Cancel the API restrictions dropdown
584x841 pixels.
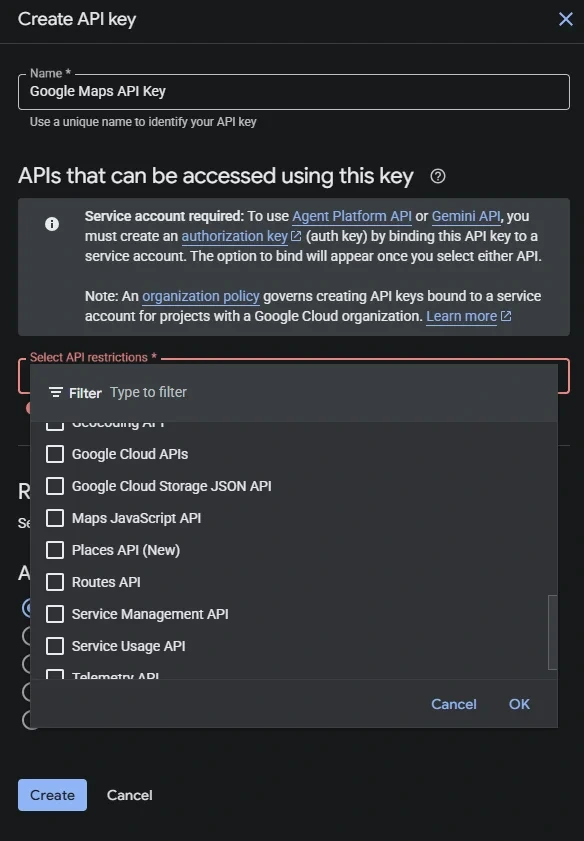454,704
